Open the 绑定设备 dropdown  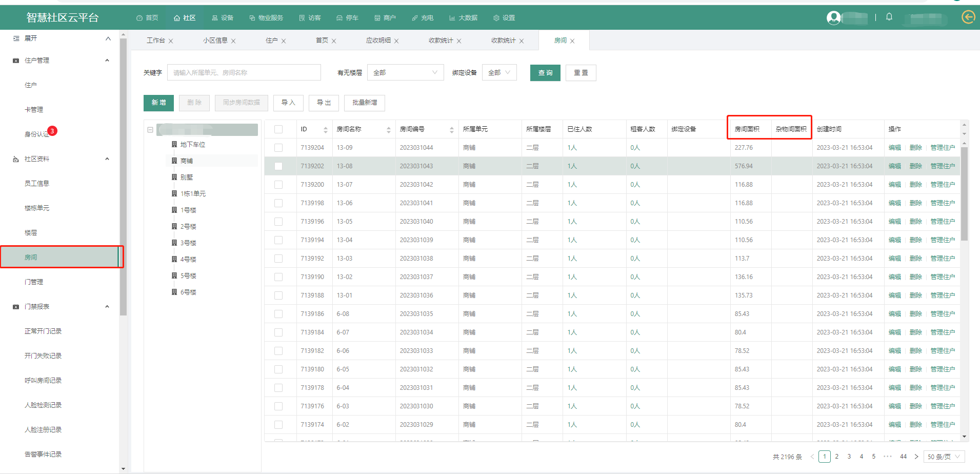click(x=499, y=73)
